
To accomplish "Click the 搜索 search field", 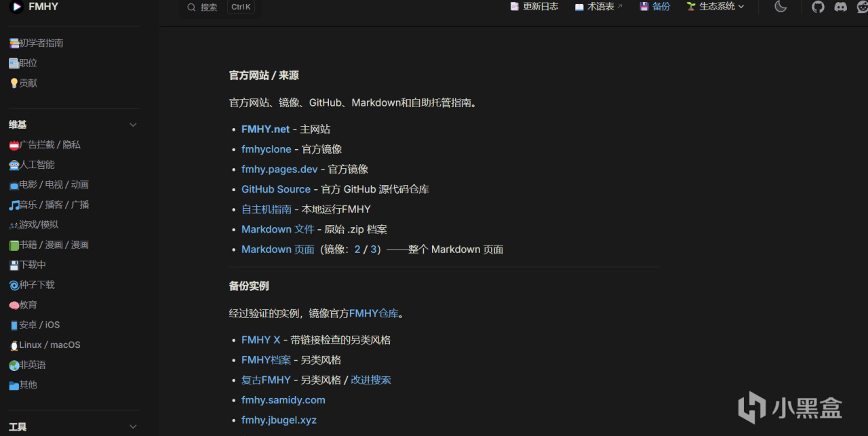I will click(x=220, y=7).
